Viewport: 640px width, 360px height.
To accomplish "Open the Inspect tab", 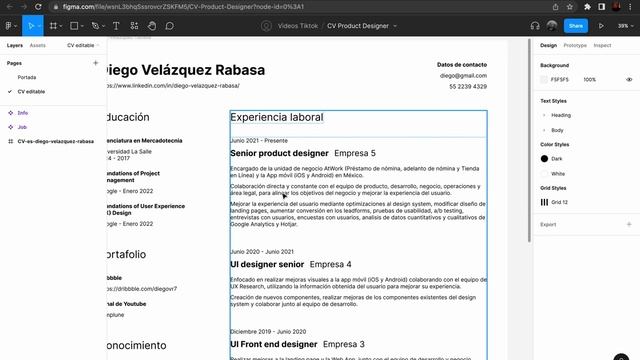I will click(602, 45).
